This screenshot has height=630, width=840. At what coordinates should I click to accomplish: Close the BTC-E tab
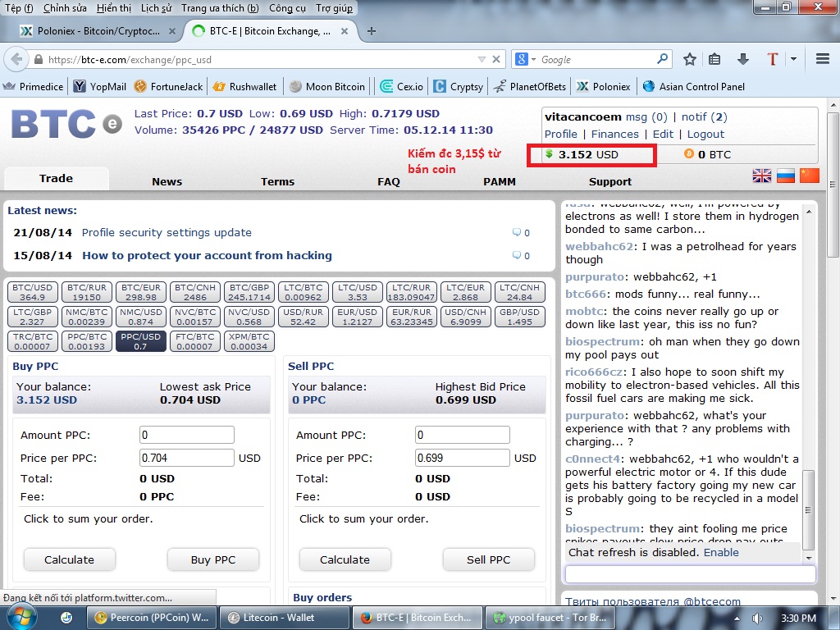[345, 31]
